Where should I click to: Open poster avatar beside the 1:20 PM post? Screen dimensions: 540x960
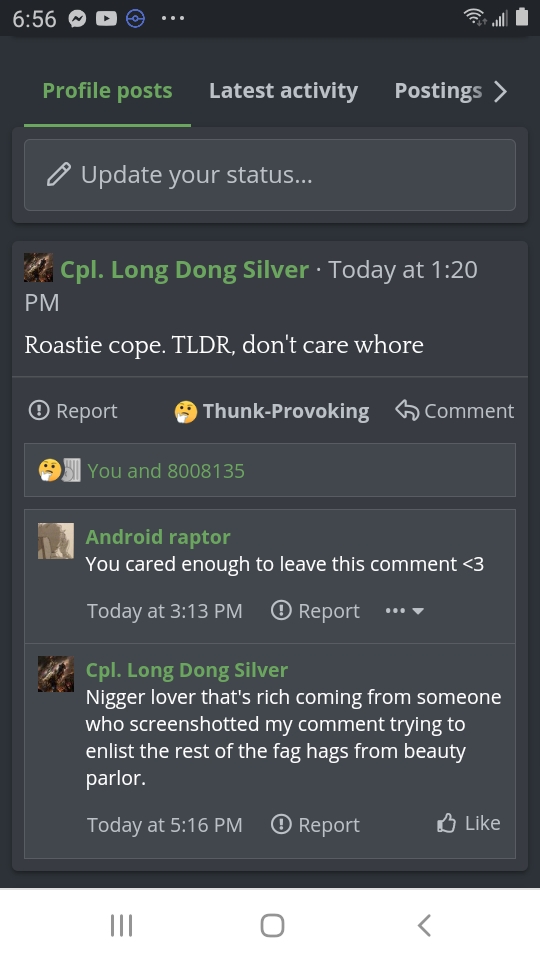(38, 268)
